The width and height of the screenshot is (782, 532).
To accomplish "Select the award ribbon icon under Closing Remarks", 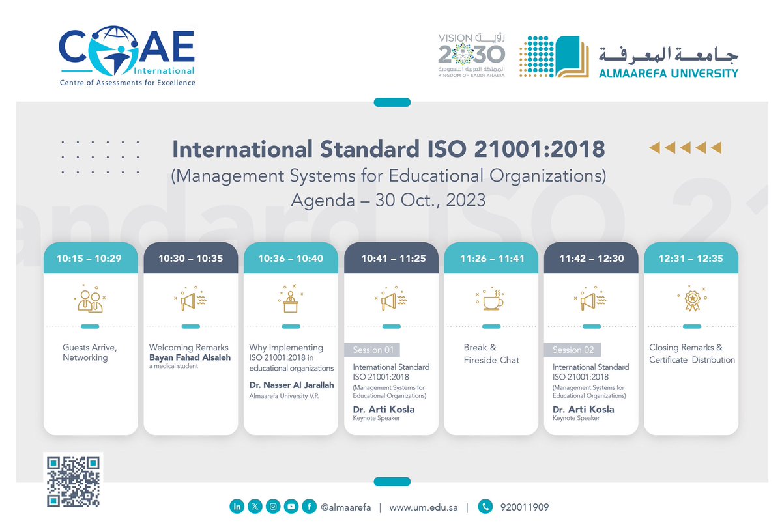I will click(691, 300).
